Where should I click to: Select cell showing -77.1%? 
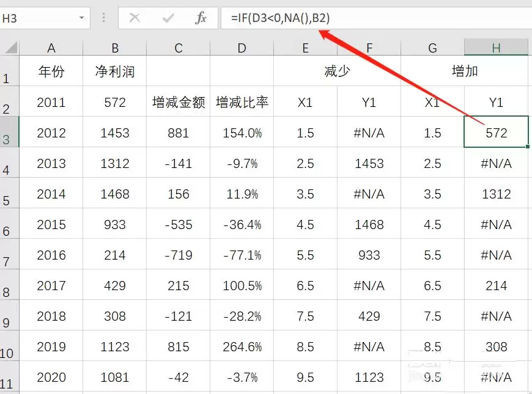tap(242, 255)
